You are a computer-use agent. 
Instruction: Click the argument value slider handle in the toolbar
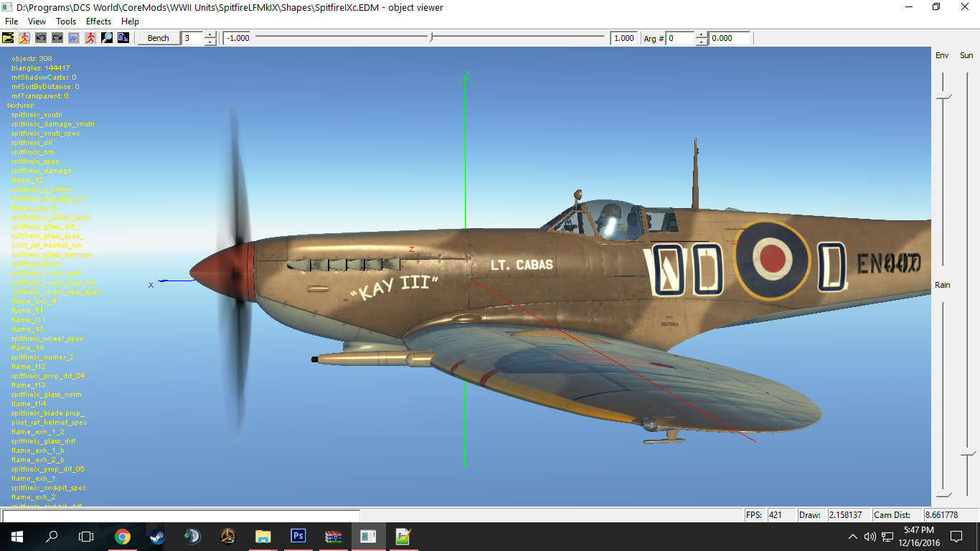point(431,37)
